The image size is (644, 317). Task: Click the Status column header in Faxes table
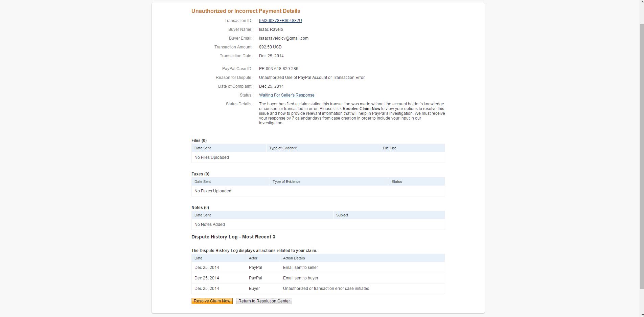tap(396, 182)
